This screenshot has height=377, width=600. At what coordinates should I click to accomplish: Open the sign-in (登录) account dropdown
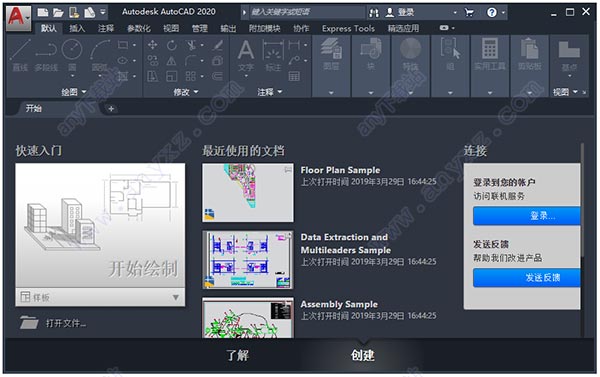tap(455, 13)
